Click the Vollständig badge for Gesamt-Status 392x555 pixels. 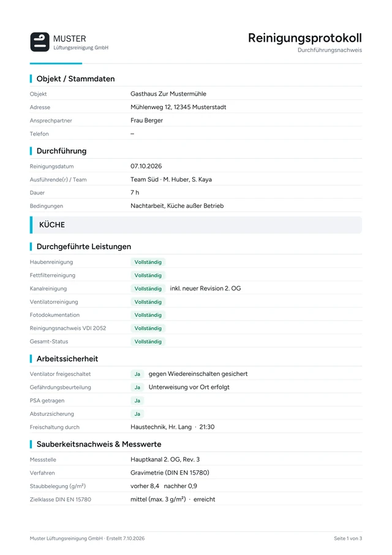pyautogui.click(x=148, y=342)
